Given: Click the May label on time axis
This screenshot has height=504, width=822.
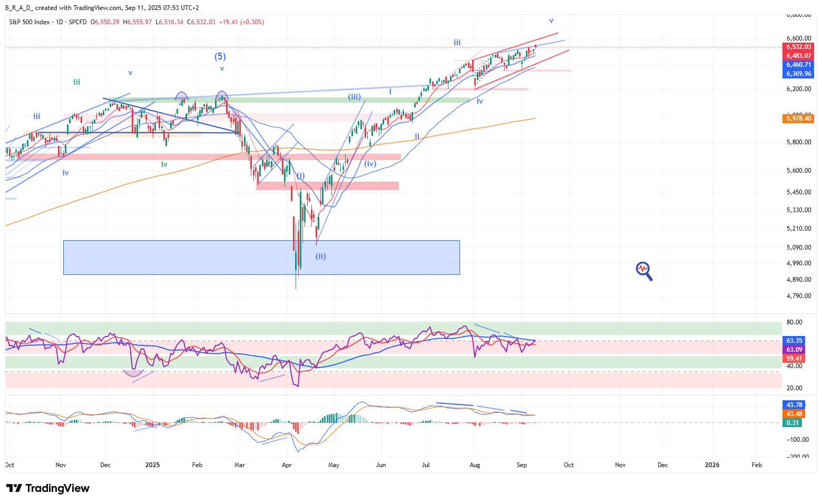Looking at the screenshot, I should pos(334,465).
